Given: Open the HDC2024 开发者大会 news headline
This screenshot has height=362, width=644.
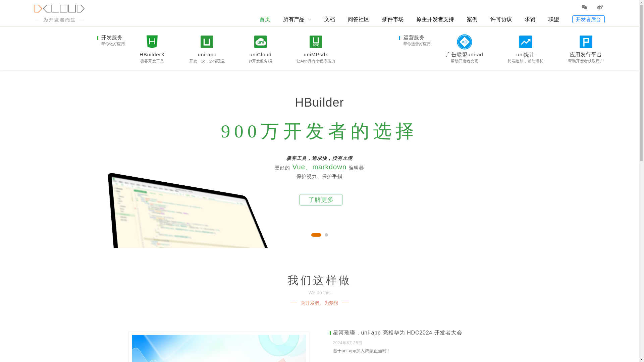Looking at the screenshot, I should [x=397, y=333].
